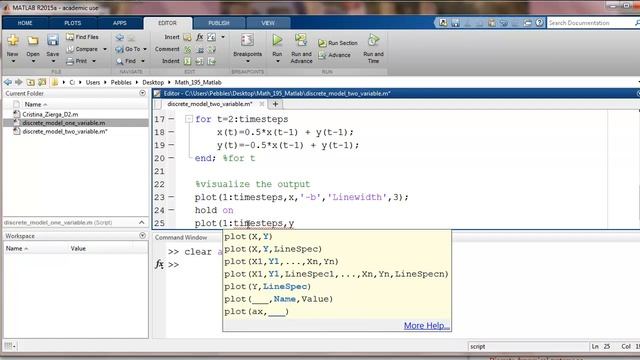The width and height of the screenshot is (640, 360).
Task: Click the decrease indent icon
Action: [211, 61]
